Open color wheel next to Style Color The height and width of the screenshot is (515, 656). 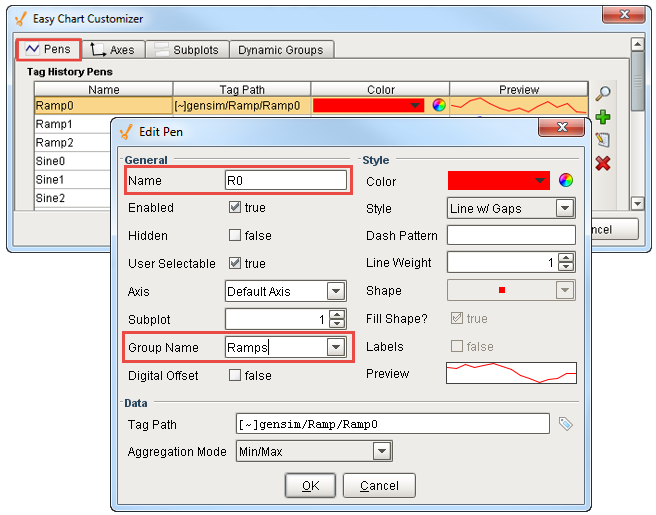(x=566, y=181)
